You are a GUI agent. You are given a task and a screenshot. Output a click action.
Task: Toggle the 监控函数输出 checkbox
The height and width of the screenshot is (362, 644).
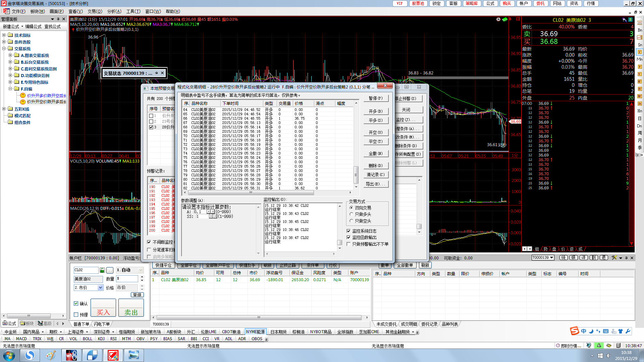coord(348,237)
